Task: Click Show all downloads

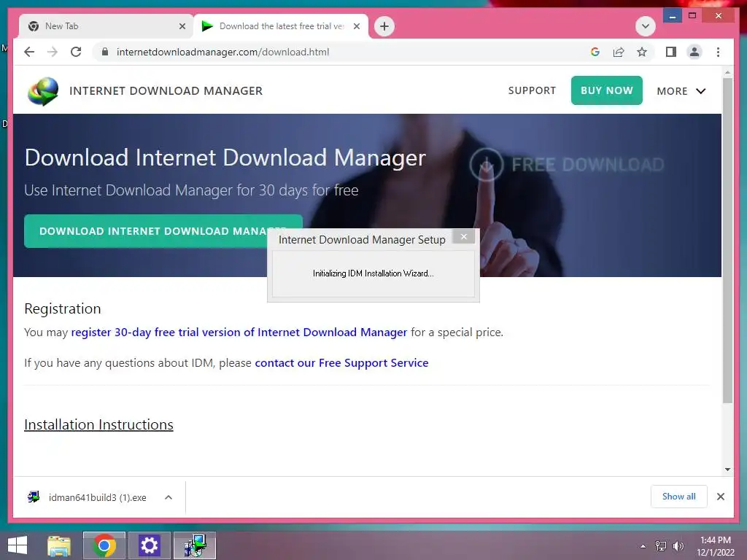Action: 678,496
